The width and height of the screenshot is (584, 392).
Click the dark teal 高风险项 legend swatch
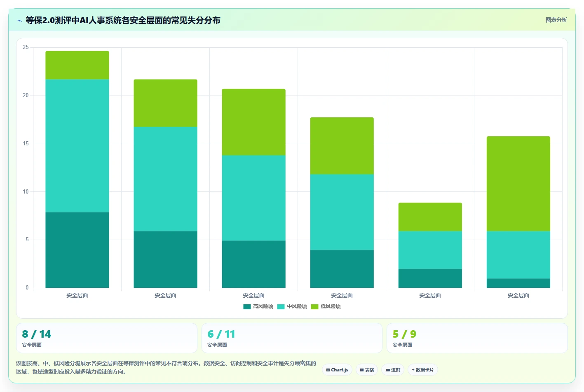(247, 306)
